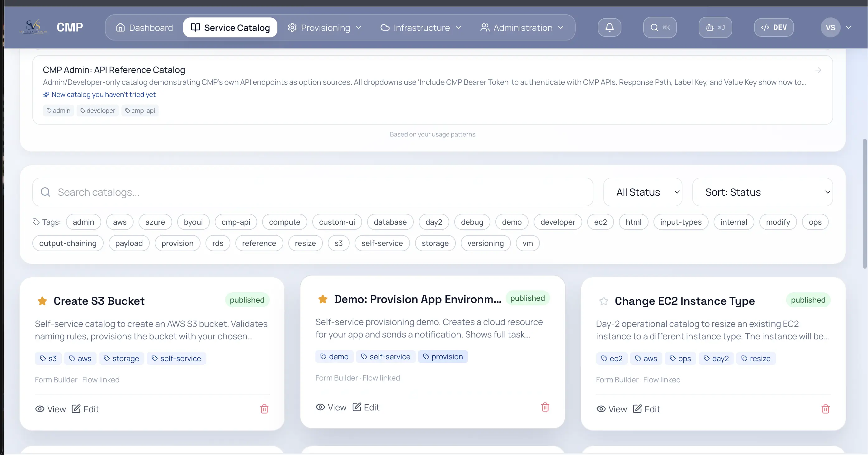The image size is (868, 455).
Task: Pick the vm tag filter
Action: pyautogui.click(x=528, y=243)
